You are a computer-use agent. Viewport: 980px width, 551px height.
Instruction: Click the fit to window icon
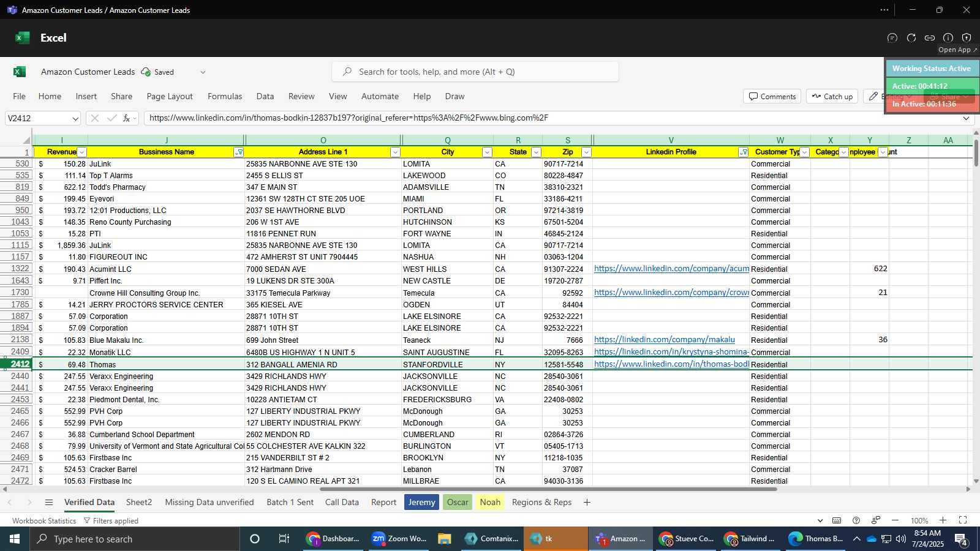(x=963, y=520)
